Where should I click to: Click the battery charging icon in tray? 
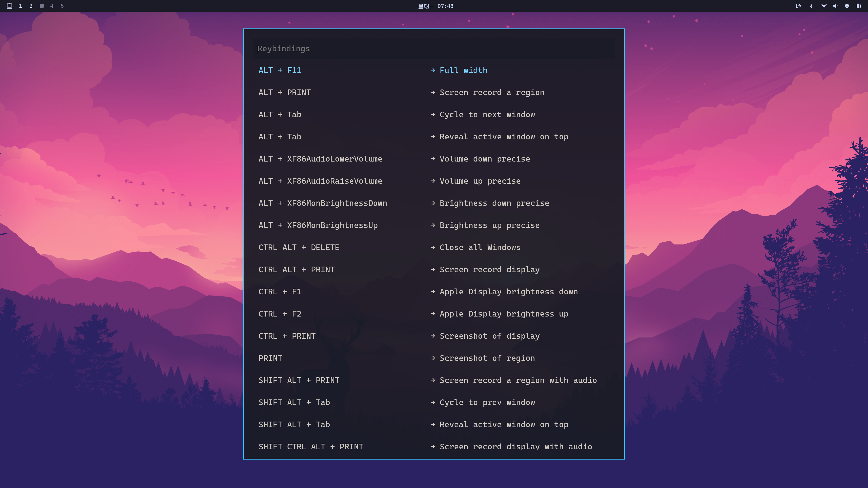pos(859,6)
